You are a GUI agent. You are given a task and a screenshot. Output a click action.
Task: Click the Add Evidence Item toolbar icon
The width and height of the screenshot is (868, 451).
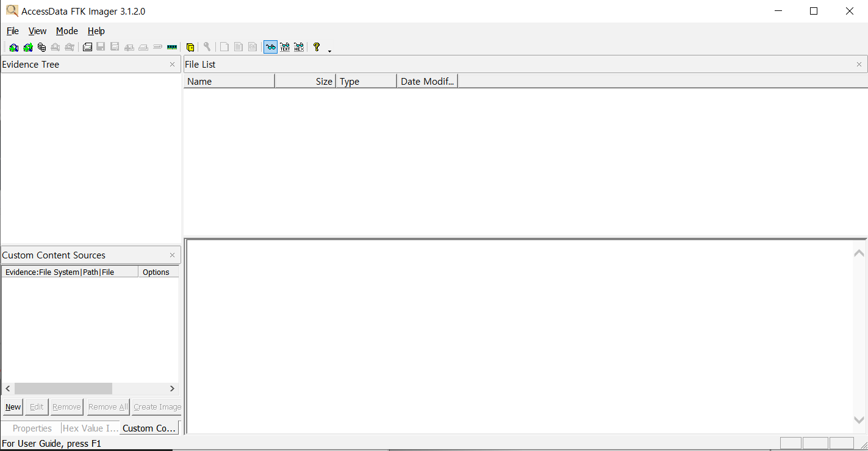[x=13, y=47]
